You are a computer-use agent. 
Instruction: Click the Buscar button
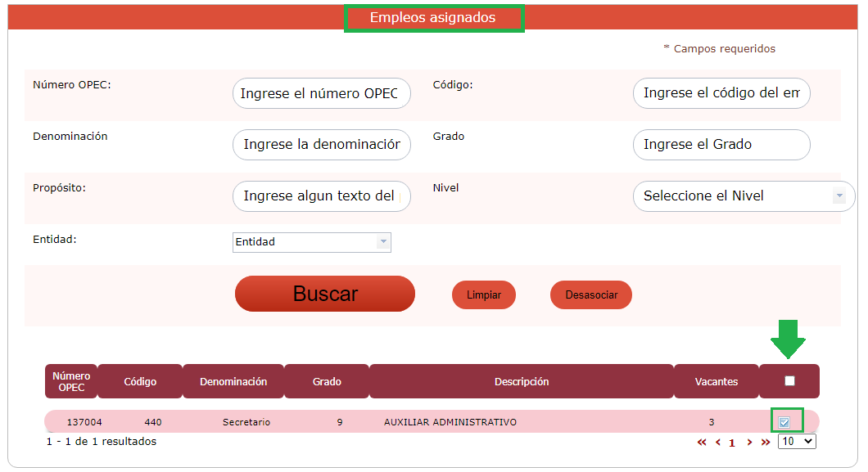point(325,294)
